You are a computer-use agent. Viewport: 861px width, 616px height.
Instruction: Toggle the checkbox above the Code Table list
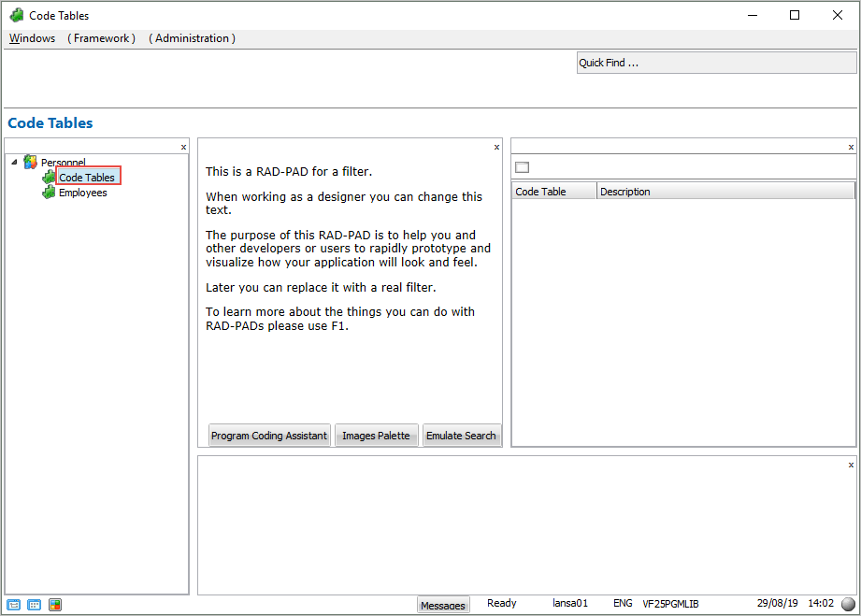(x=523, y=167)
